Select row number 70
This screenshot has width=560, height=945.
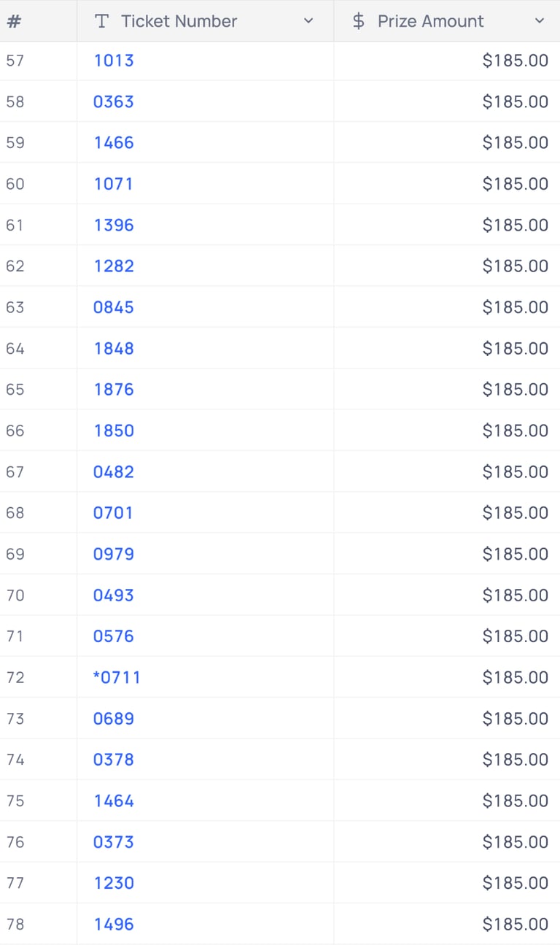point(15,595)
